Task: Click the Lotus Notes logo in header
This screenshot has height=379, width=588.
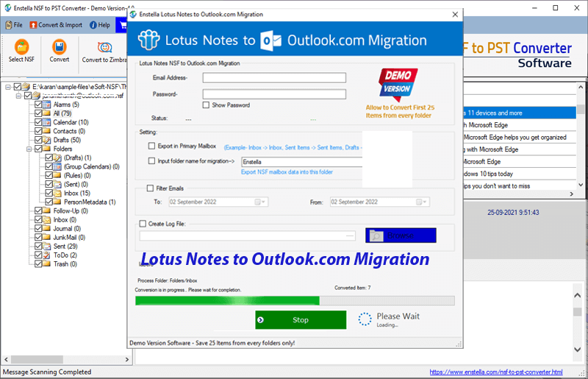Action: tap(149, 40)
